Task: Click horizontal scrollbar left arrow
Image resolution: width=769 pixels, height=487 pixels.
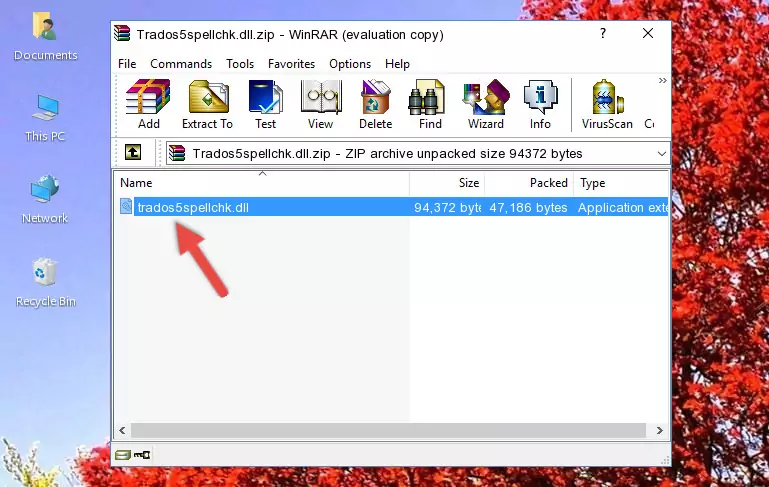Action: 122,430
